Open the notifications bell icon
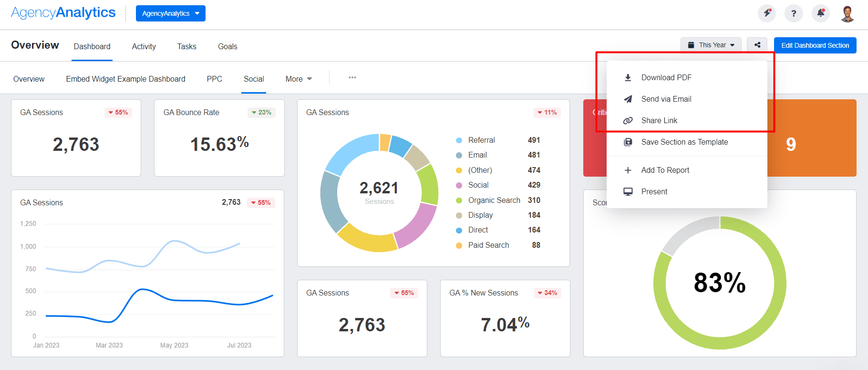Screen dimensions: 868x370 point(821,13)
